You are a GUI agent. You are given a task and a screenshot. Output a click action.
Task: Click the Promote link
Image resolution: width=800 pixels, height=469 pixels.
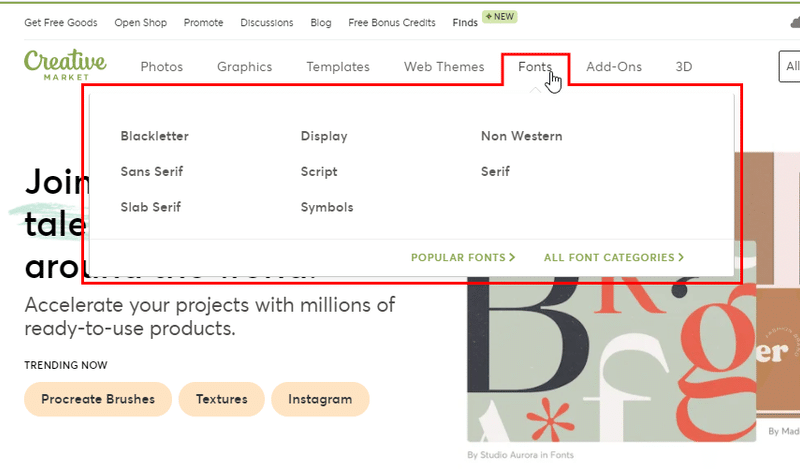(204, 22)
